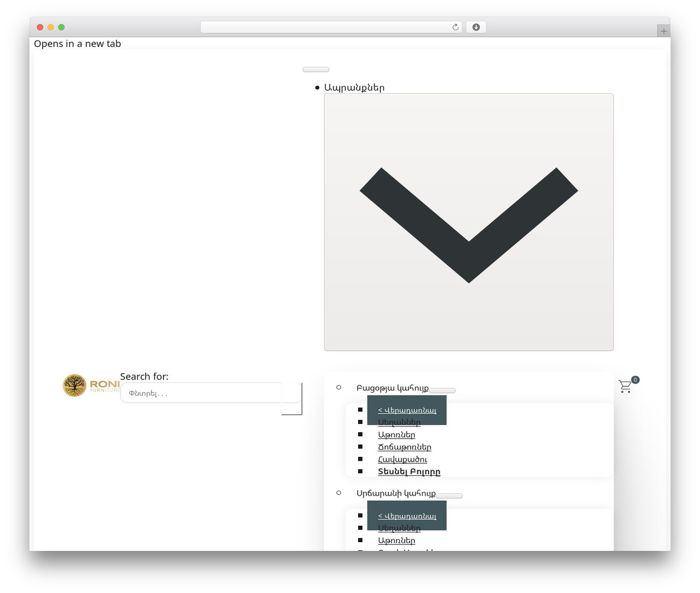Click the small button above Ապրանքներ
Viewport: 700px width, 593px height.
click(x=316, y=69)
